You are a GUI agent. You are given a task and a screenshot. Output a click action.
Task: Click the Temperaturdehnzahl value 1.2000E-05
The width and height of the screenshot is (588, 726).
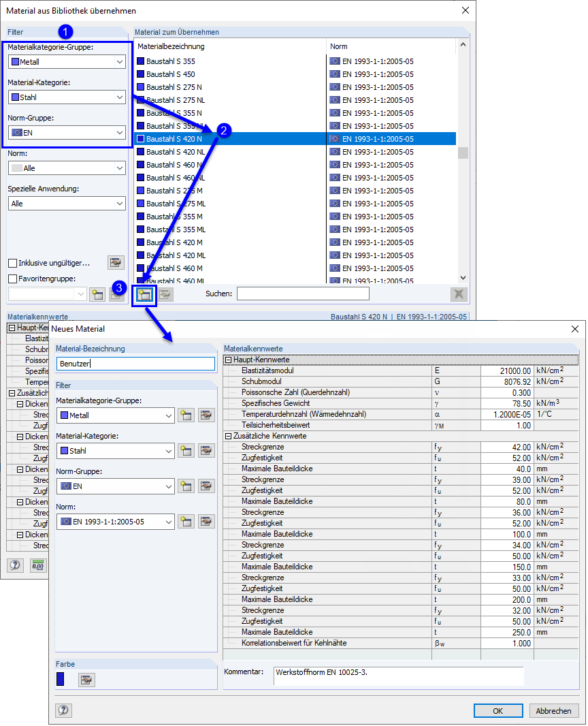coord(508,414)
